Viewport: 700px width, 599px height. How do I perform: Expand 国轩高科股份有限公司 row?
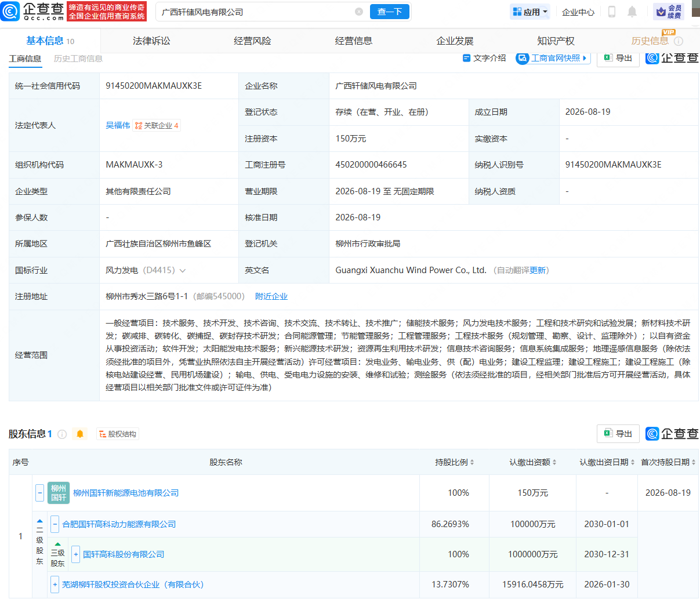[x=75, y=554]
